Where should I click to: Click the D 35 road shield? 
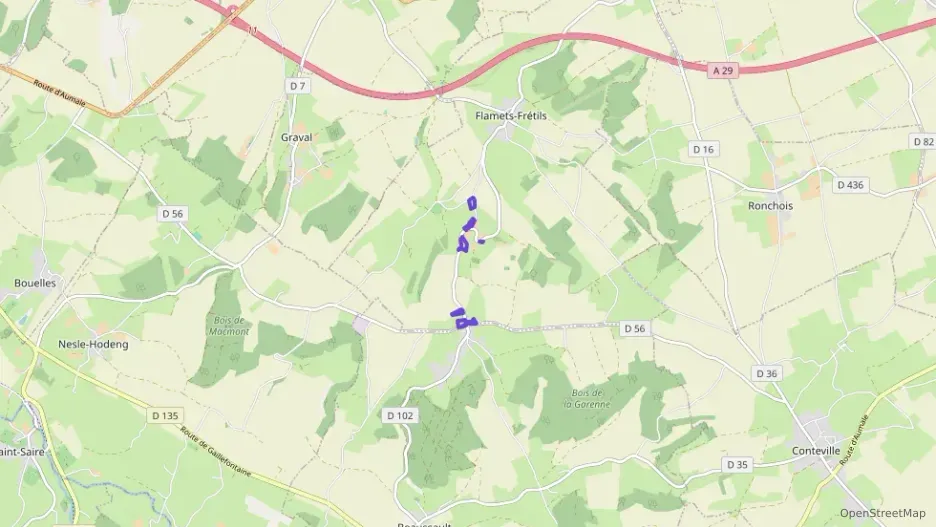pyautogui.click(x=737, y=464)
